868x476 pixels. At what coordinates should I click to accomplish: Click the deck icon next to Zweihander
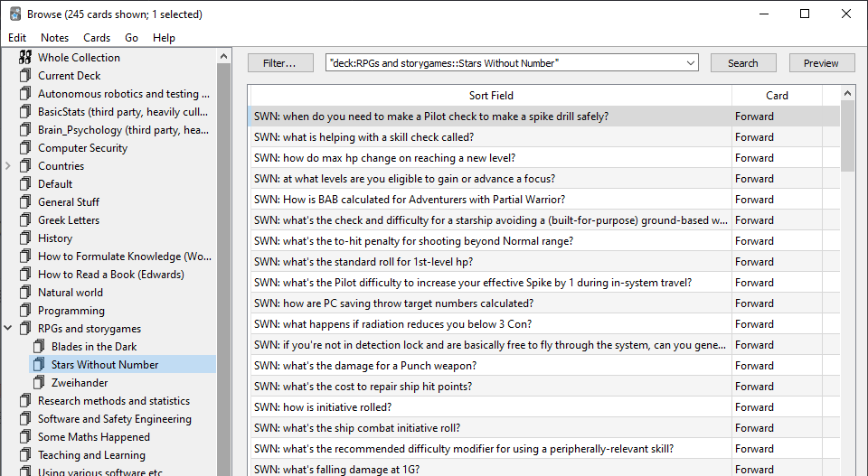pos(39,383)
